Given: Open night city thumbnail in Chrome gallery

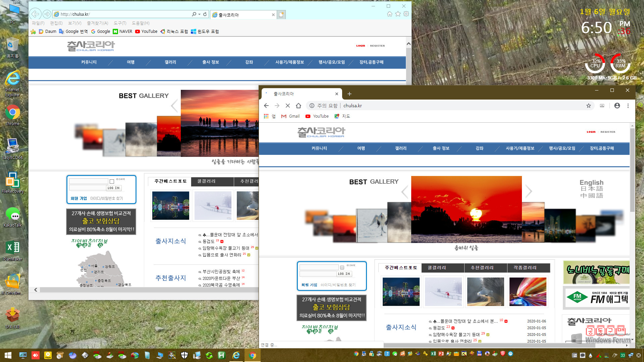Looking at the screenshot, I should pyautogui.click(x=401, y=292).
